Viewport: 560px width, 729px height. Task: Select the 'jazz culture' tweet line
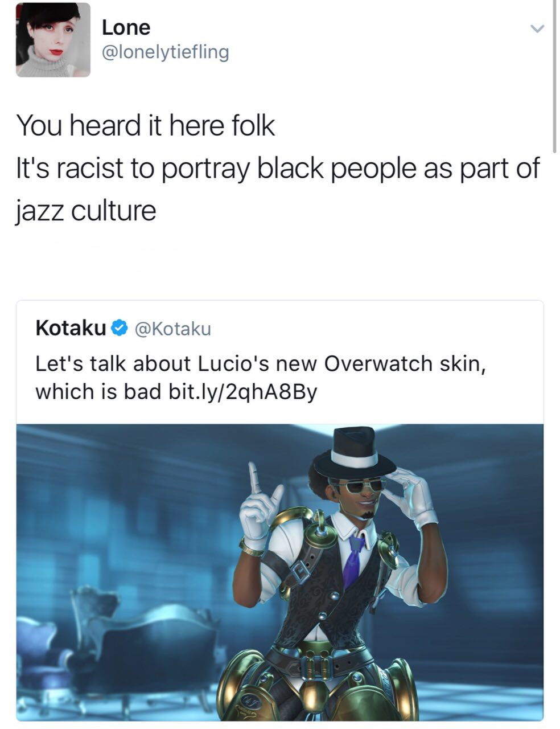coord(86,211)
